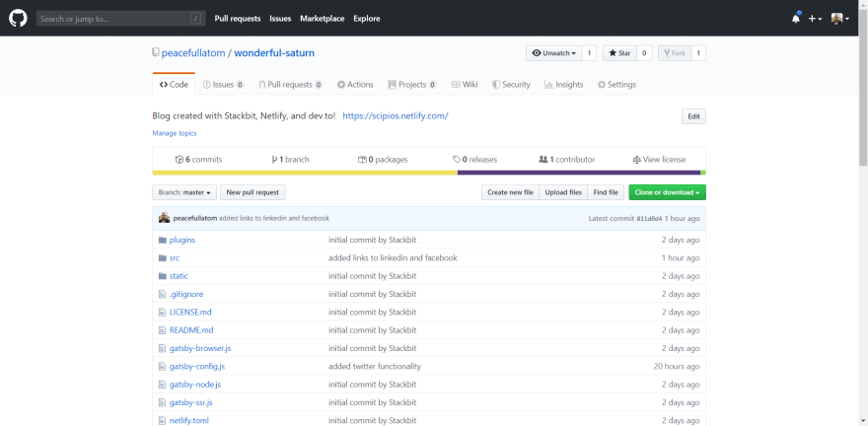868x426 pixels.
Task: Click the branch icon beside 1 branch
Action: [x=274, y=160]
